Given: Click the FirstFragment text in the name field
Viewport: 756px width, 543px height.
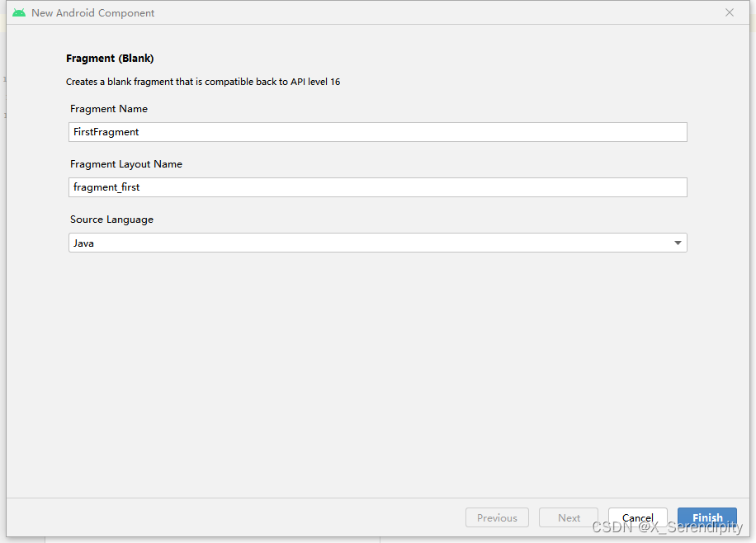Looking at the screenshot, I should [x=106, y=132].
